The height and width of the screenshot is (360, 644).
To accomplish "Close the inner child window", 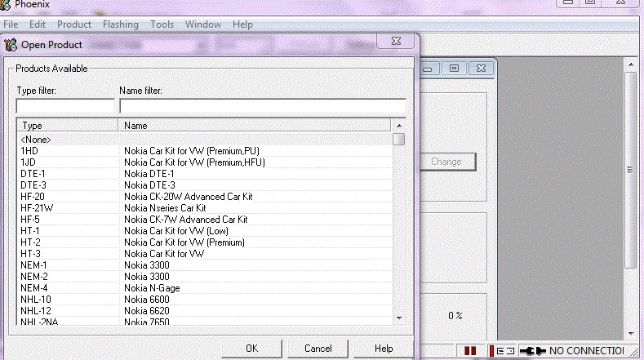I will coord(481,69).
